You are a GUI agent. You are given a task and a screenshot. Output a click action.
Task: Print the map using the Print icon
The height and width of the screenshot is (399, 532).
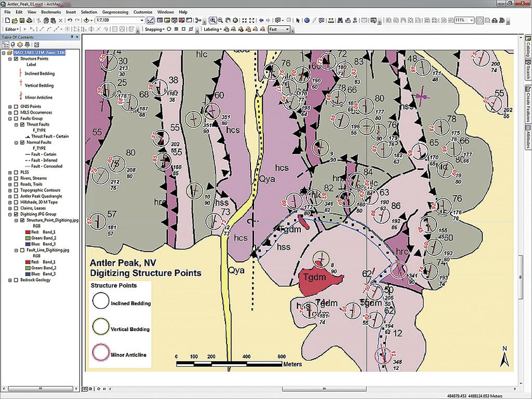[x=29, y=21]
